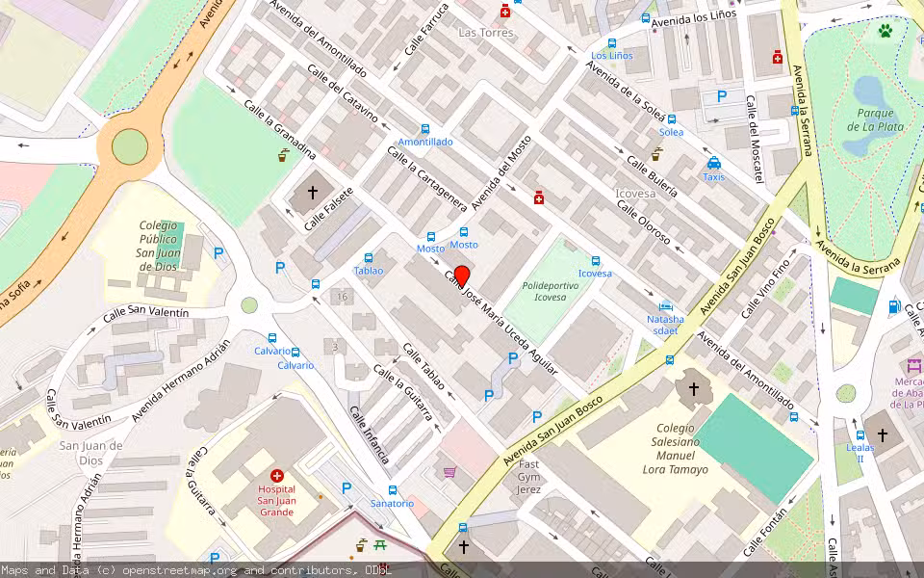Click the Calle Oloroso street label
Image resolution: width=924 pixels, height=578 pixels.
click(x=644, y=223)
